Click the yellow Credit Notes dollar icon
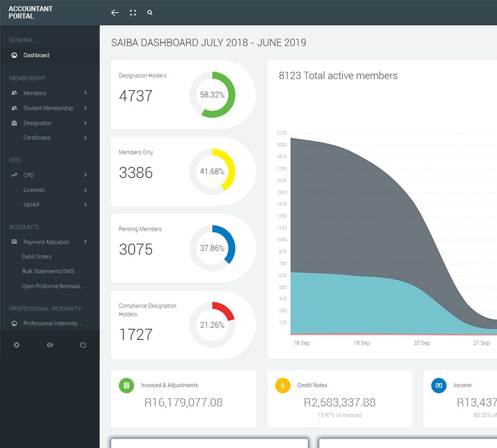 coord(283,385)
